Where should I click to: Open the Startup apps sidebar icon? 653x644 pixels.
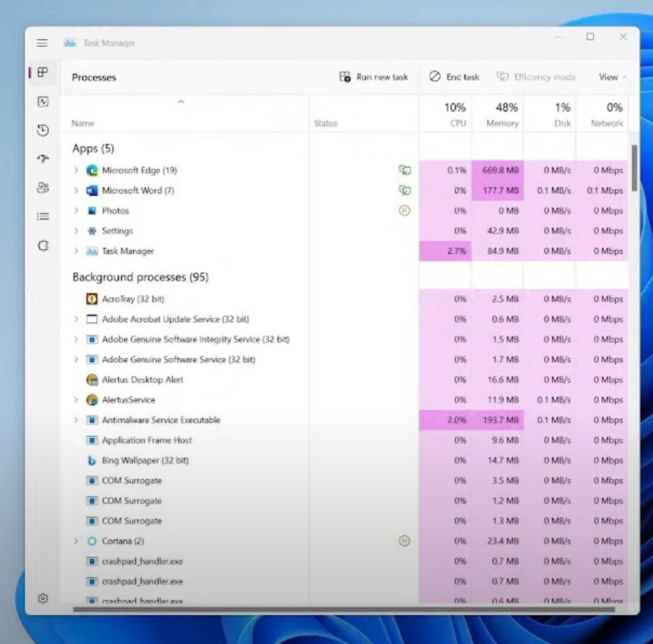point(43,159)
